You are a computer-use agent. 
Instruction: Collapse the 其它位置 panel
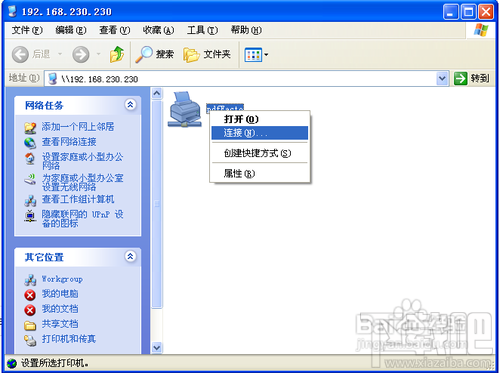pyautogui.click(x=130, y=256)
